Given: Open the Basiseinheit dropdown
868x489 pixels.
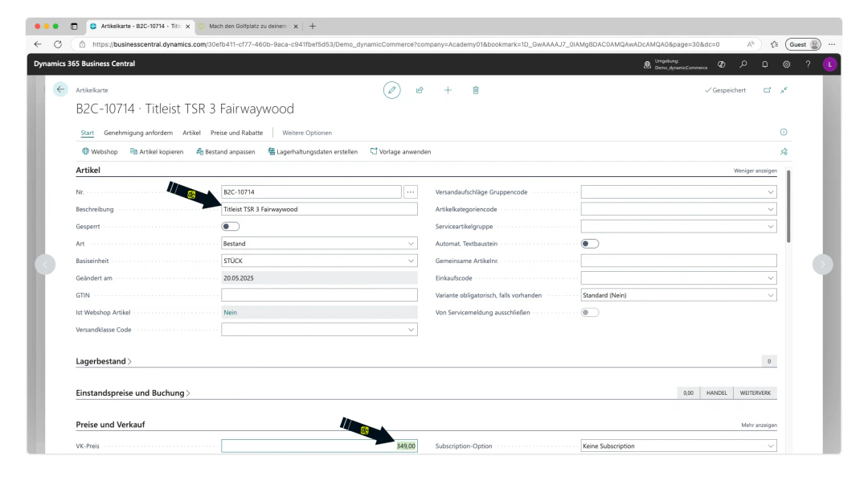Looking at the screenshot, I should pyautogui.click(x=411, y=261).
